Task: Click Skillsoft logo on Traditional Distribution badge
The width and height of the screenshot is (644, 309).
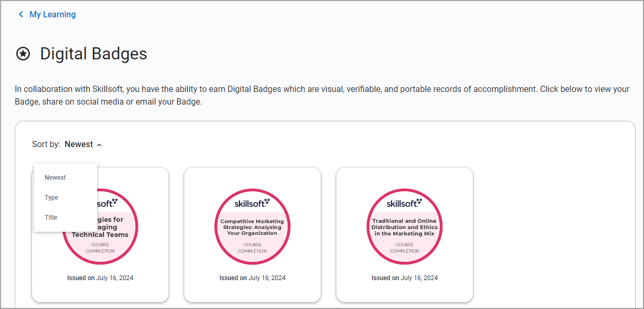Action: 404,203
